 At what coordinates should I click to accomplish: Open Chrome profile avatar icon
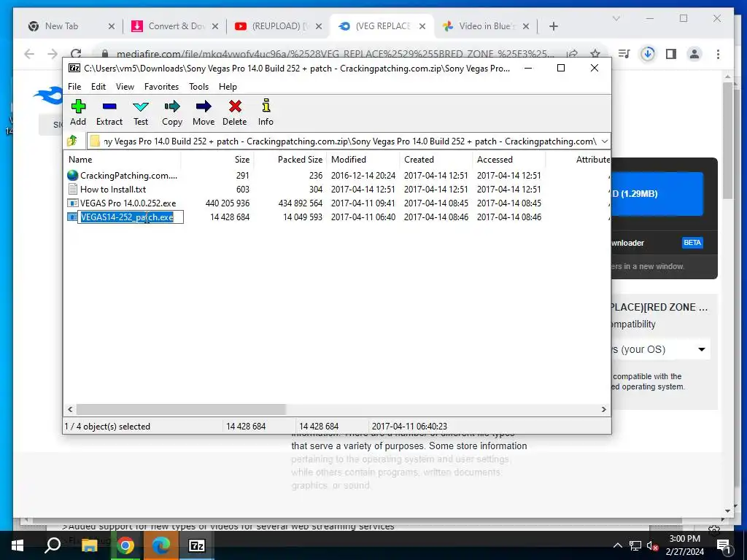[694, 54]
